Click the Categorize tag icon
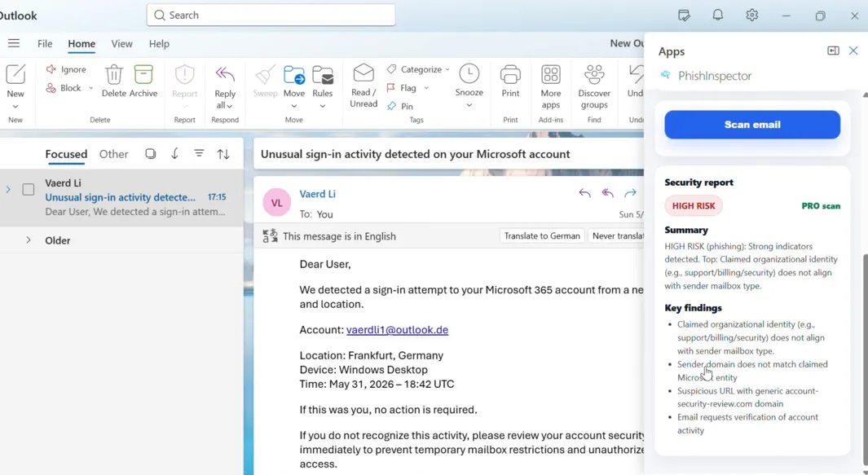Viewport: 868px width, 475px height. pyautogui.click(x=391, y=69)
